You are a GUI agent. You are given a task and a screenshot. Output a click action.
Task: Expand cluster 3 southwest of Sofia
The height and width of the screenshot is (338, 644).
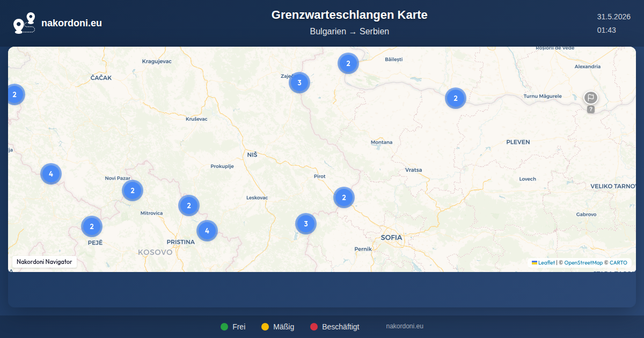(x=306, y=224)
